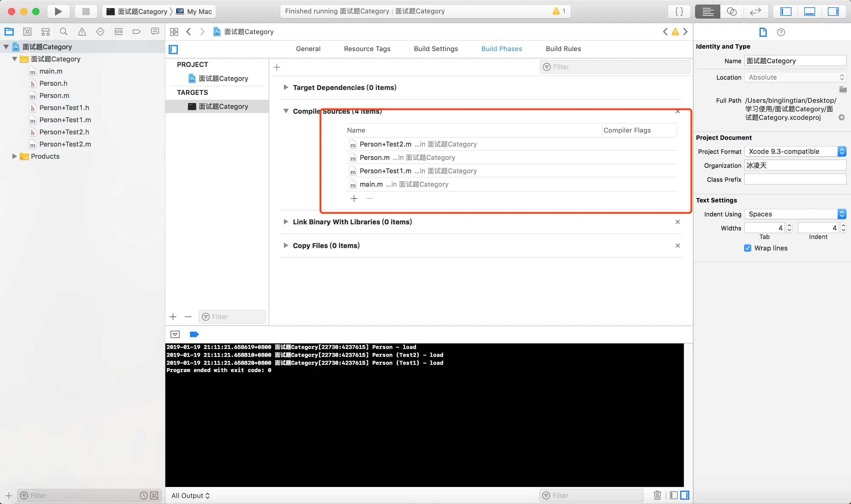Toggle the debug area visibility button
The width and height of the screenshot is (851, 504).
(x=810, y=12)
